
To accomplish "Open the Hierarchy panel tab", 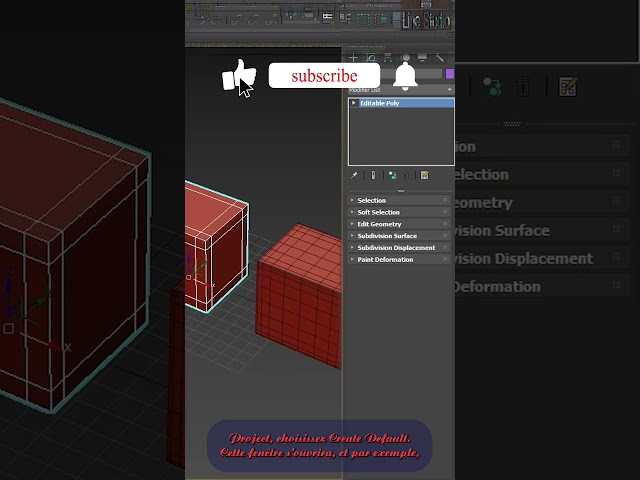I will pos(388,58).
